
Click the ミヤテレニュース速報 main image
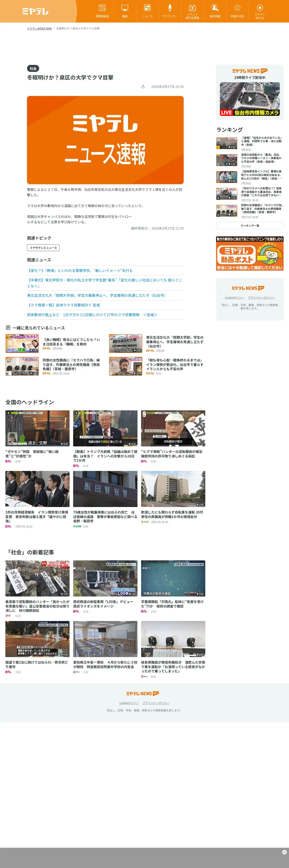click(x=105, y=140)
